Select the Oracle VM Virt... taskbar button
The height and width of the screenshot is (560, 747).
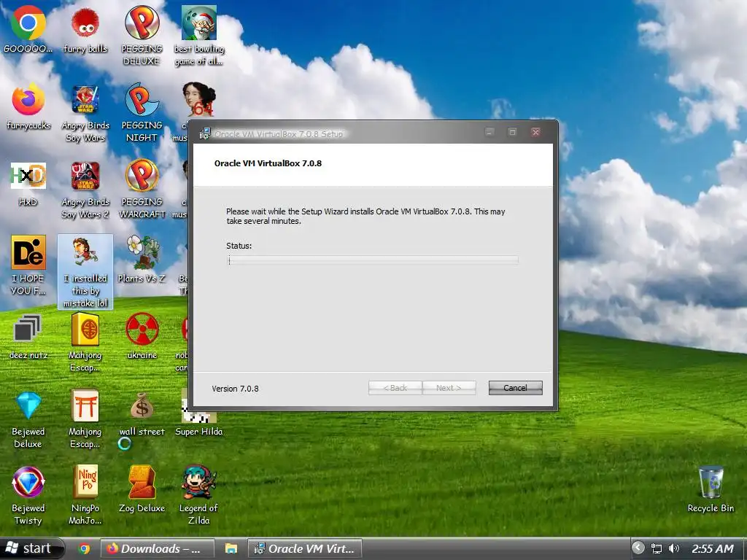305,548
